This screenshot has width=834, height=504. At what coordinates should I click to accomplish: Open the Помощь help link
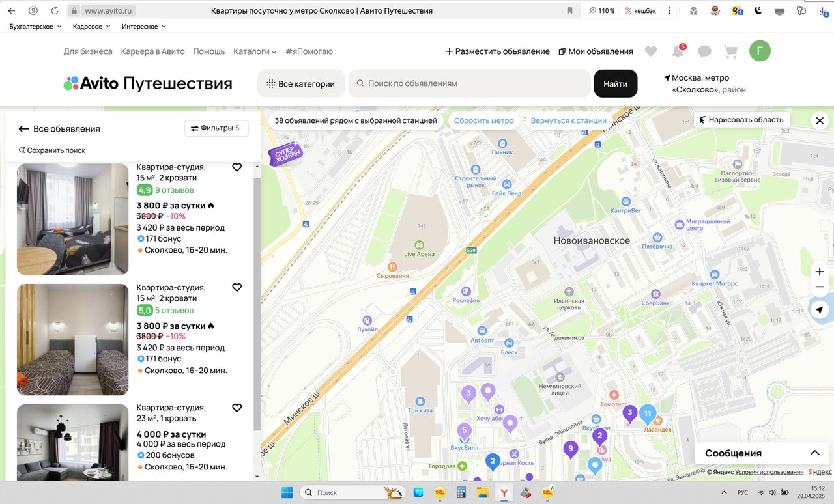(209, 51)
